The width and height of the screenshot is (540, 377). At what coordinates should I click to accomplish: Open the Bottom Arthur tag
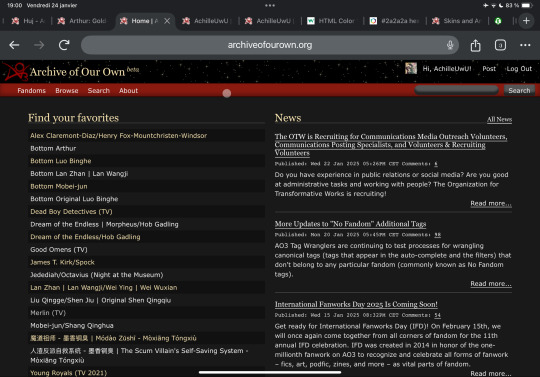pos(53,148)
